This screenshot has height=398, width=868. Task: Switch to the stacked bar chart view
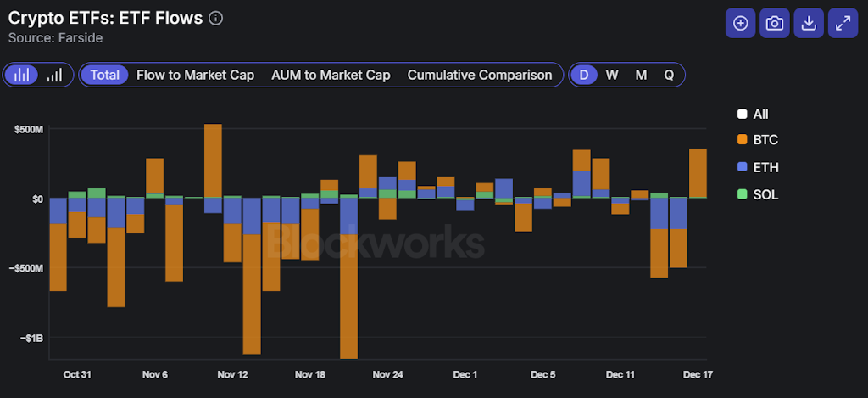[22, 75]
